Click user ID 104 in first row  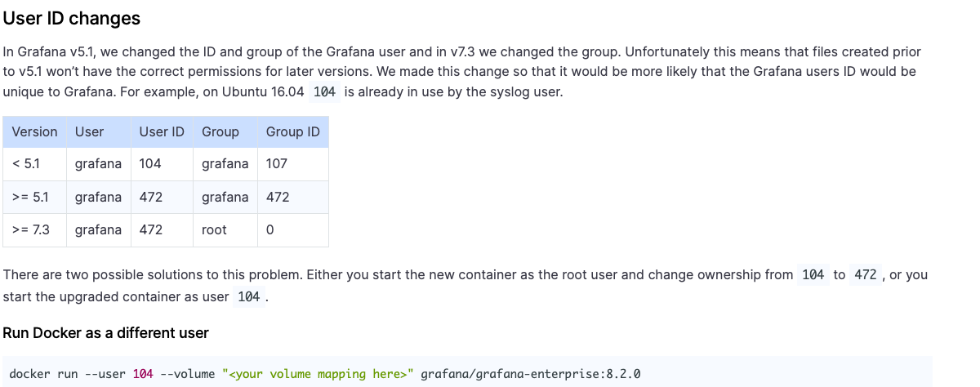coord(162,164)
